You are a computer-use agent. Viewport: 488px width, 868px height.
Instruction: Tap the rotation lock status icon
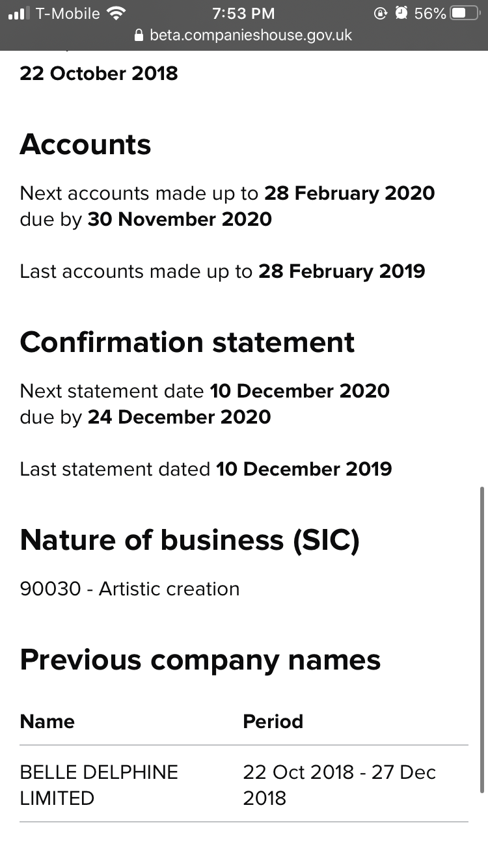click(381, 13)
